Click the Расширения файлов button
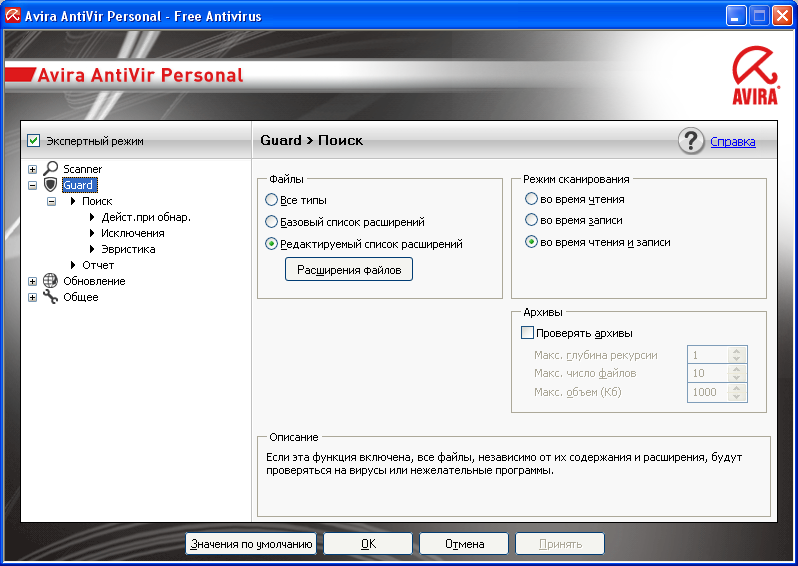Screen dimensions: 798x566 [349, 269]
